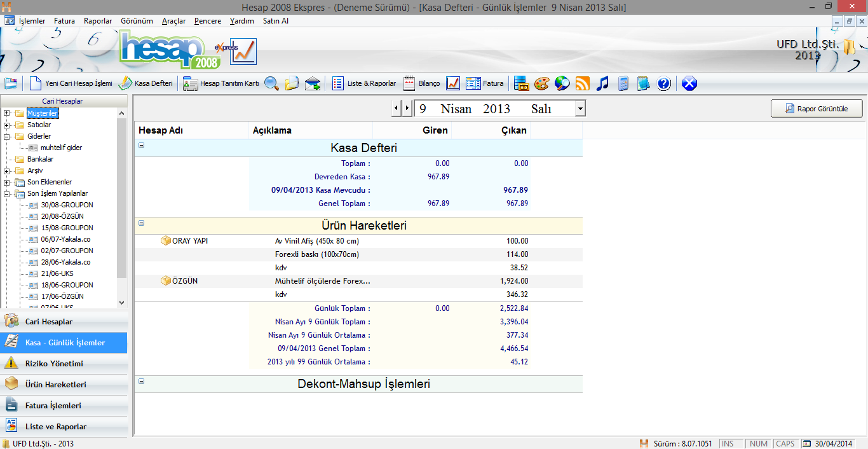Screen dimensions: 868x449
Task: Open Fatura from toolbar
Action: 485,83
